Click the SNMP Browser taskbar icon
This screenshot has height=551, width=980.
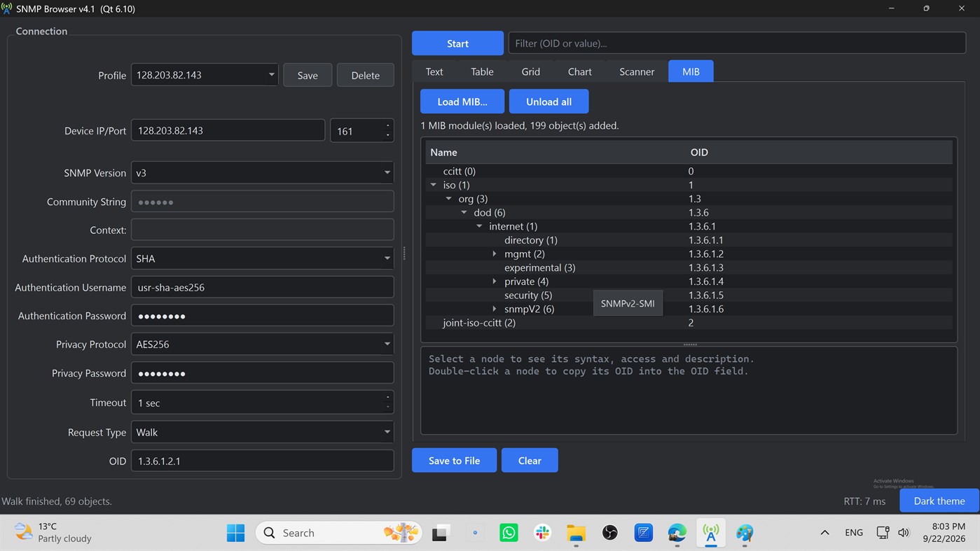(711, 533)
